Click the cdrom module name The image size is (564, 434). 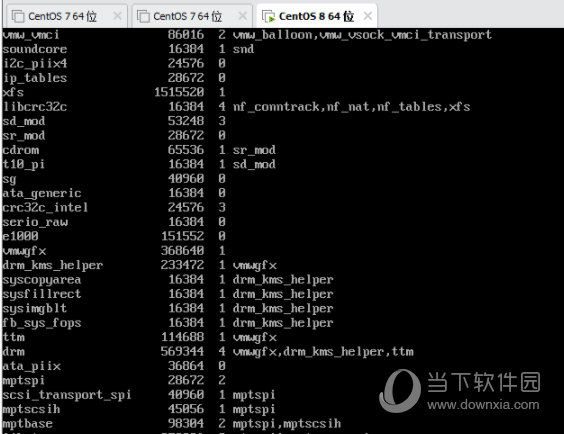[21, 150]
